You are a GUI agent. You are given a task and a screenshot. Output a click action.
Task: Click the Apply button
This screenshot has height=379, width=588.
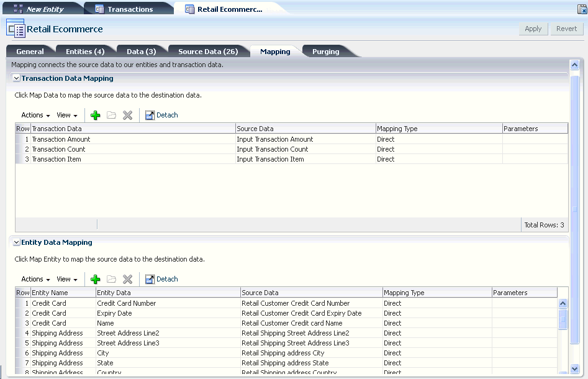(533, 29)
